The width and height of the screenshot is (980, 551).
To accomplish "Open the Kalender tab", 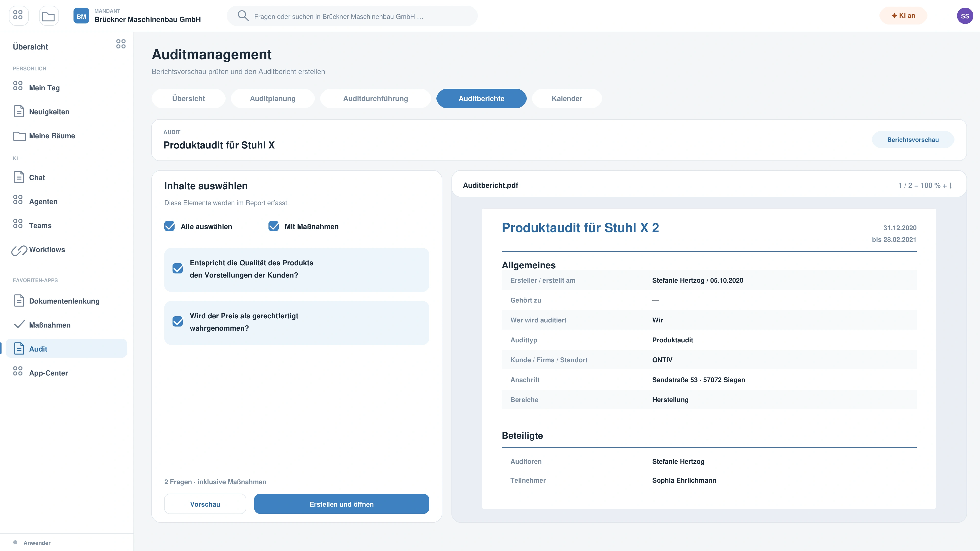I will coord(567,98).
